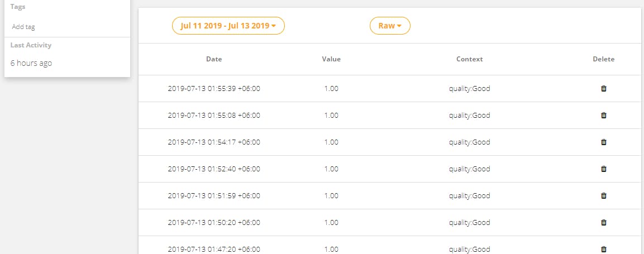This screenshot has width=644, height=254.
Task: Select the 2019-07-13 01:51:59 date cell
Action: 214,196
